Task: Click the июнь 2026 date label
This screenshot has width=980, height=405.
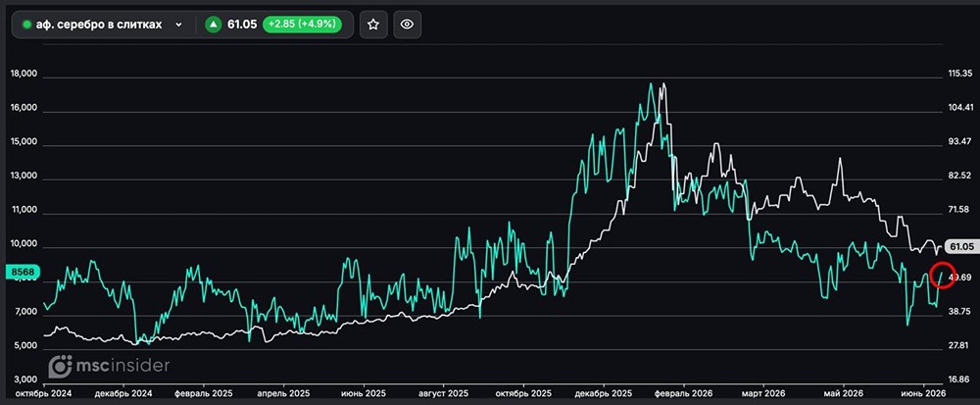Action: pos(924,394)
